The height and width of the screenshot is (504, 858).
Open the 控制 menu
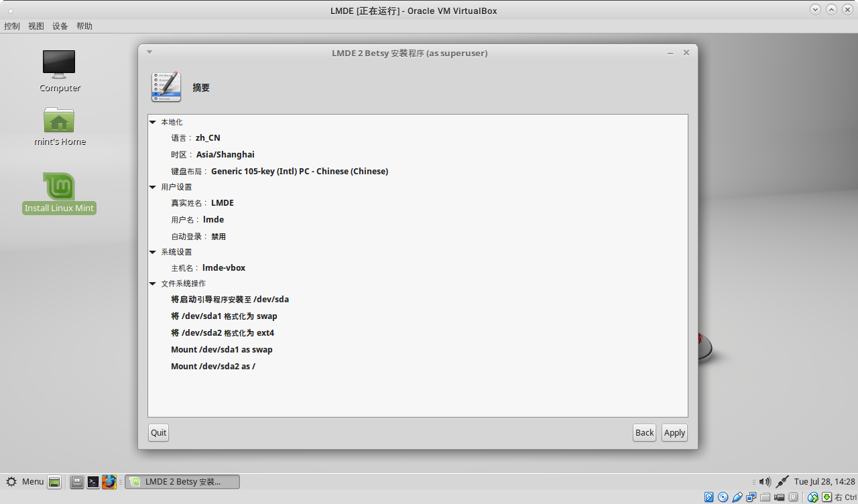click(x=12, y=26)
